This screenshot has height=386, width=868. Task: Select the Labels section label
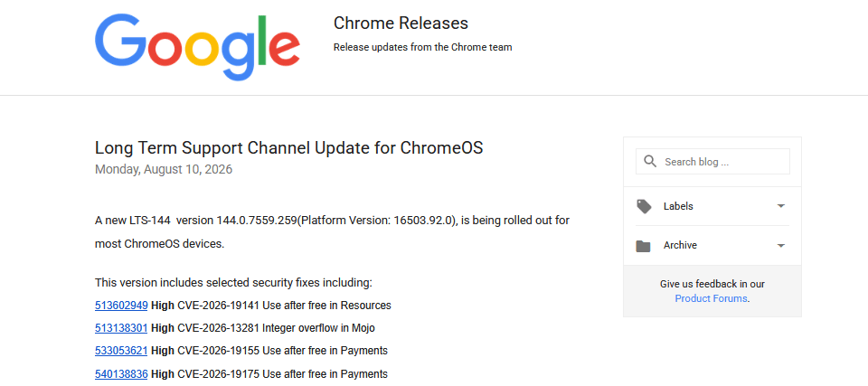click(678, 206)
